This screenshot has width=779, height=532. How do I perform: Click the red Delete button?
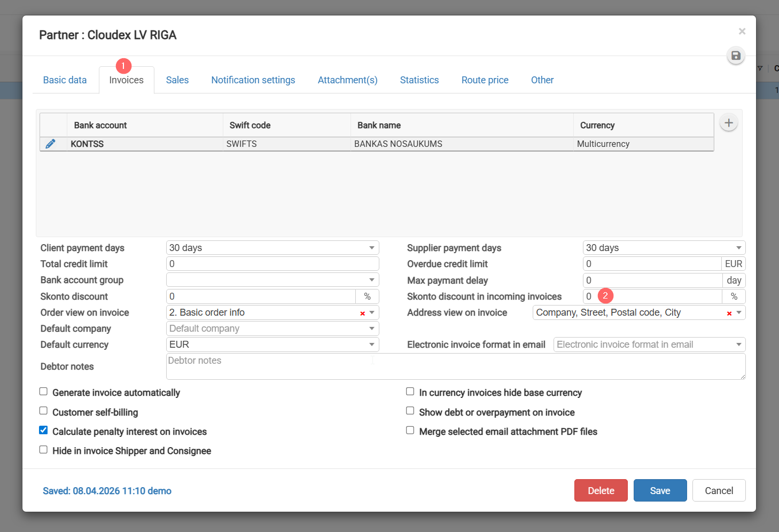tap(601, 490)
